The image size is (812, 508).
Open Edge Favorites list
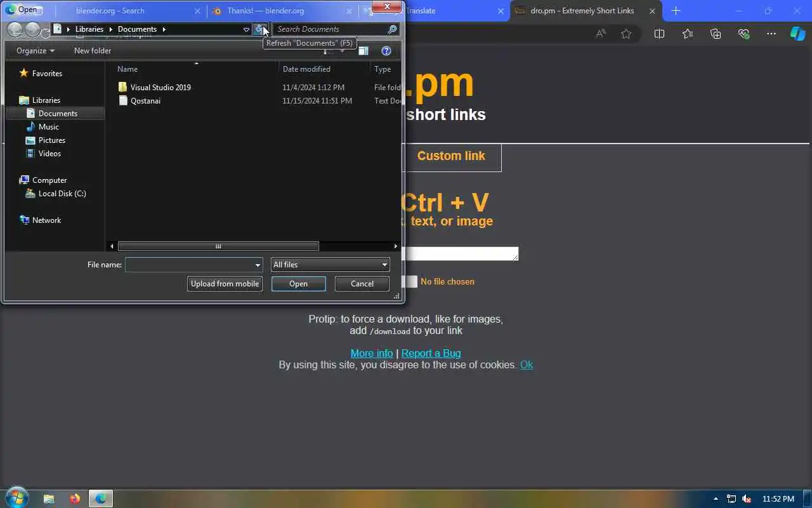(x=688, y=34)
